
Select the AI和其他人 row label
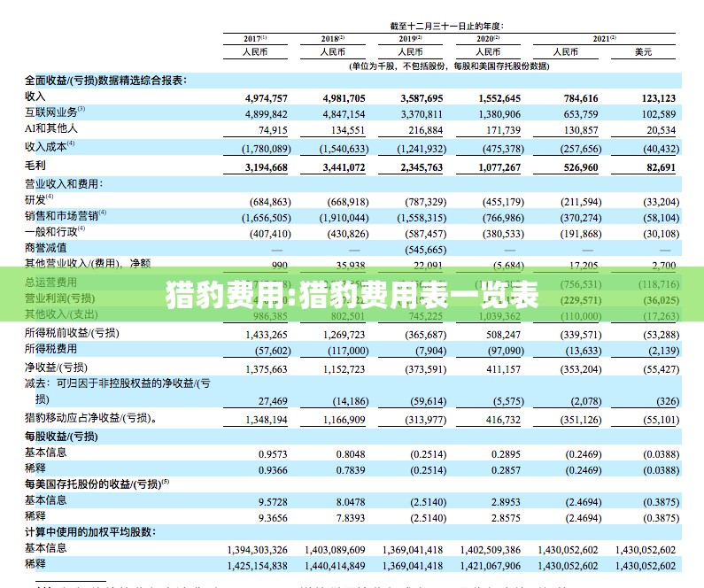[51, 128]
